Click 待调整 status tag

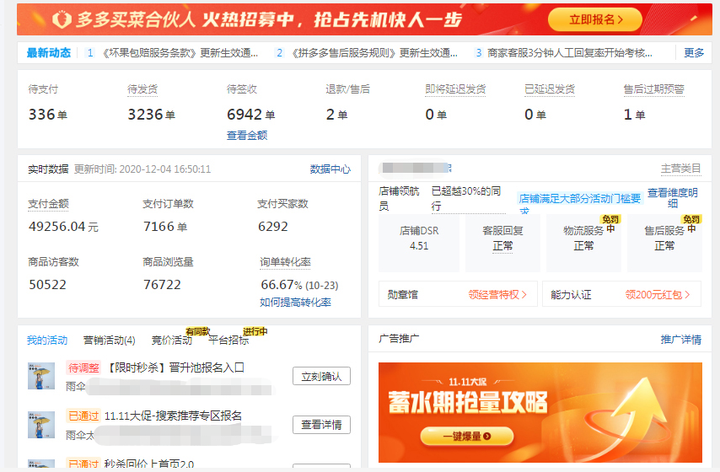pyautogui.click(x=84, y=368)
